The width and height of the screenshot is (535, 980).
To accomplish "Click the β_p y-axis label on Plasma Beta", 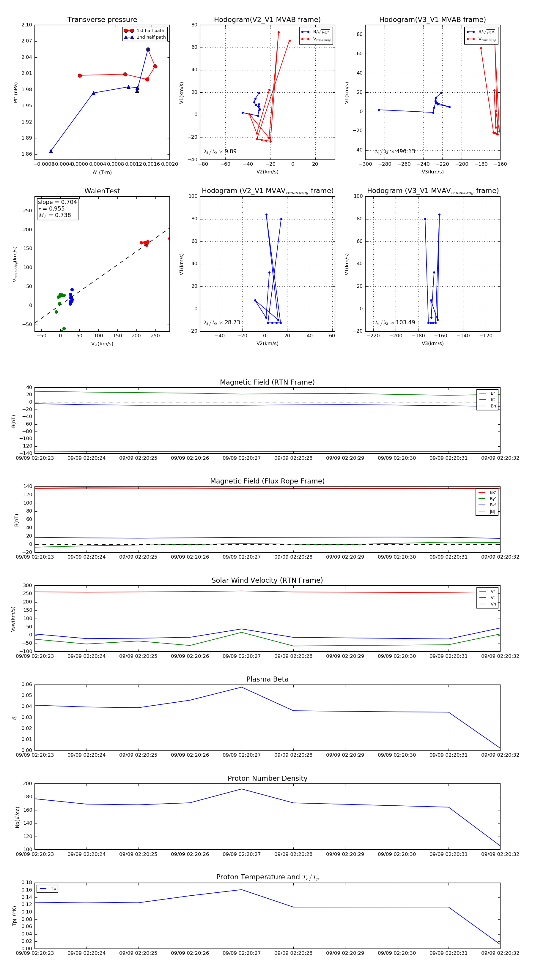I will (15, 717).
